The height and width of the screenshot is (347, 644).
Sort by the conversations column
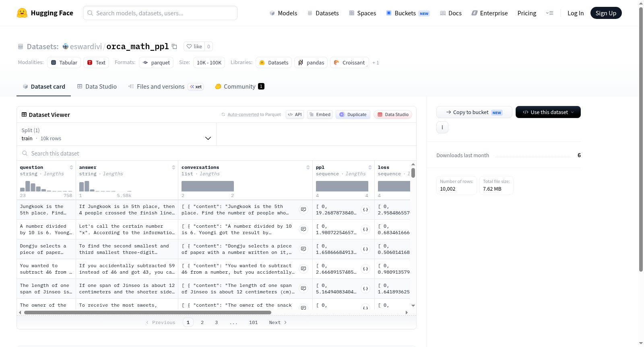[308, 167]
